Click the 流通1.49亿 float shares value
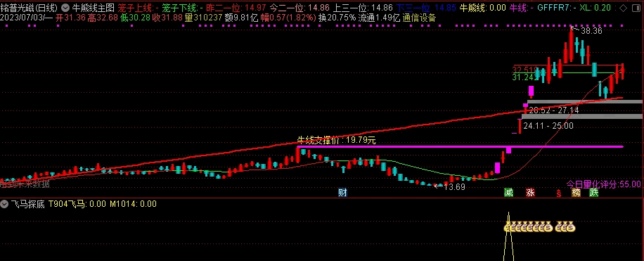 click(379, 18)
